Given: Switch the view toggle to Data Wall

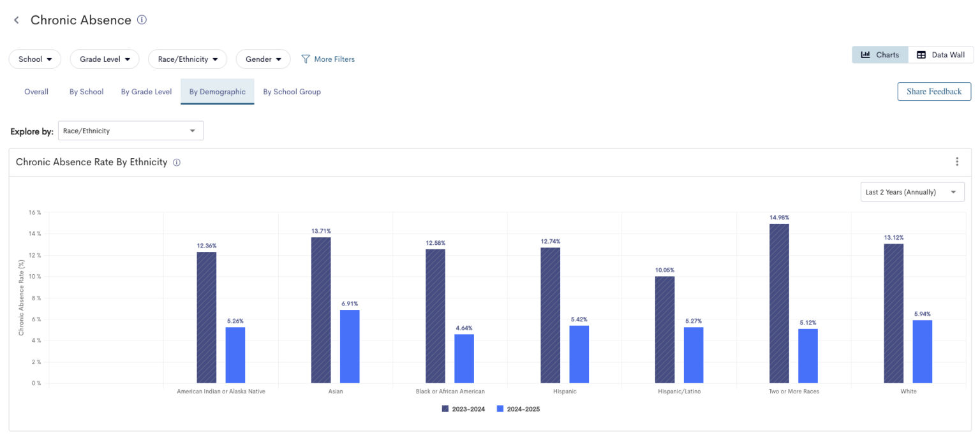Looking at the screenshot, I should pyautogui.click(x=942, y=55).
